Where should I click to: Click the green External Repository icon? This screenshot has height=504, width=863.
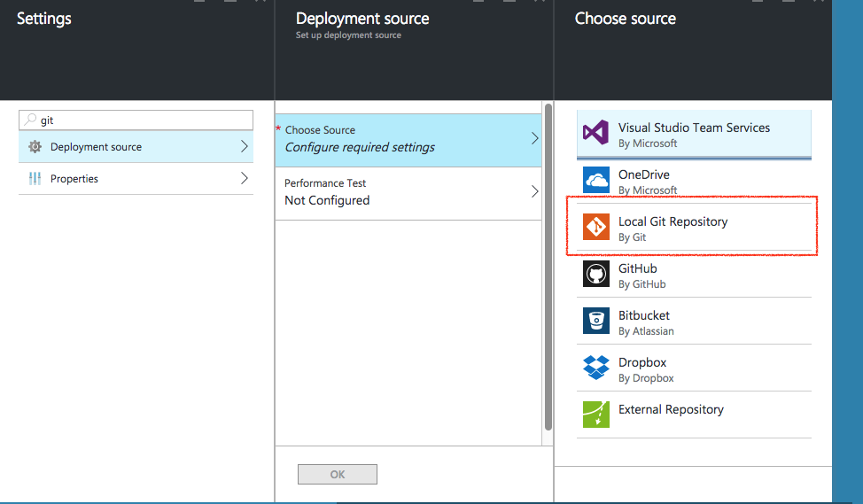pos(596,415)
